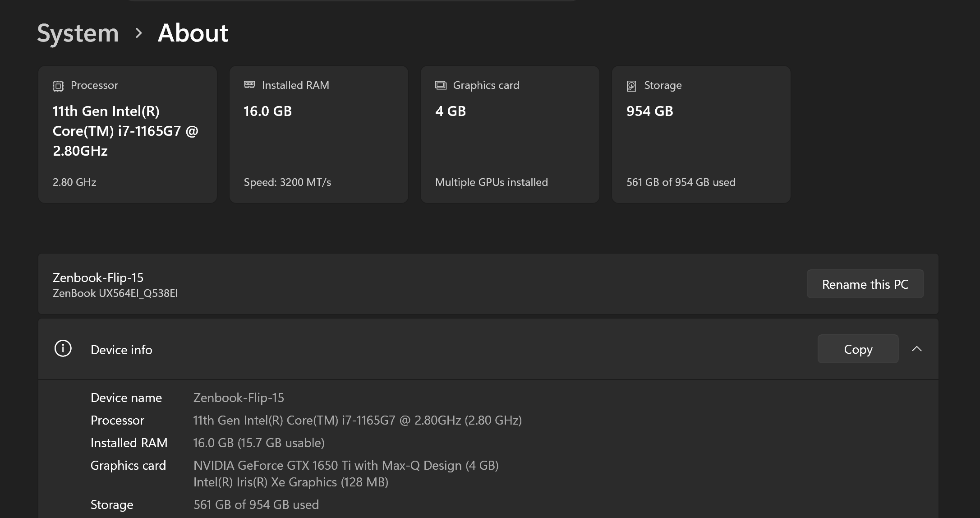Select the processor value in Device info
The height and width of the screenshot is (518, 980).
pyautogui.click(x=357, y=420)
